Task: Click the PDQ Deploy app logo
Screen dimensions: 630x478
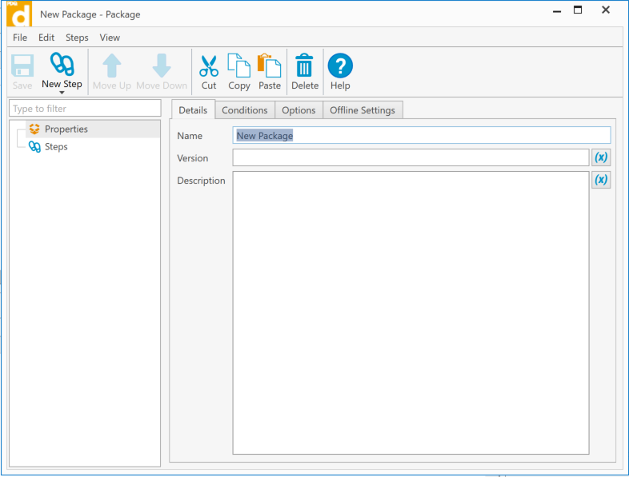Action: coord(19,14)
